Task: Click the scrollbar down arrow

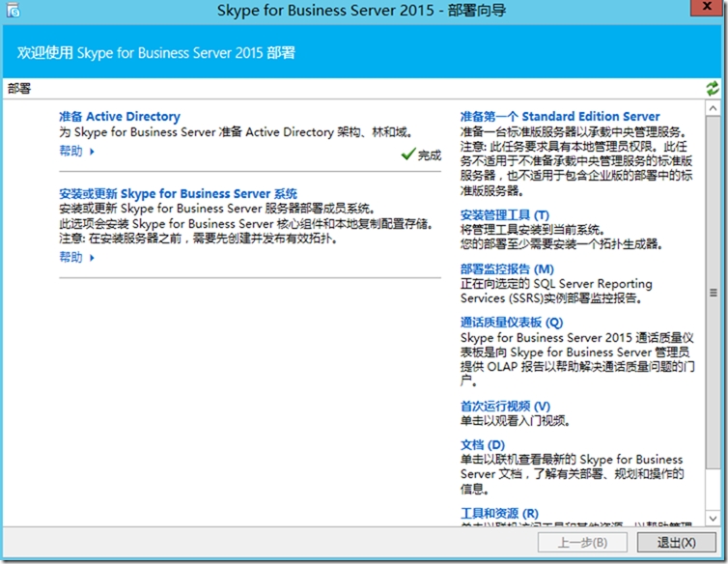Action: coord(714,518)
